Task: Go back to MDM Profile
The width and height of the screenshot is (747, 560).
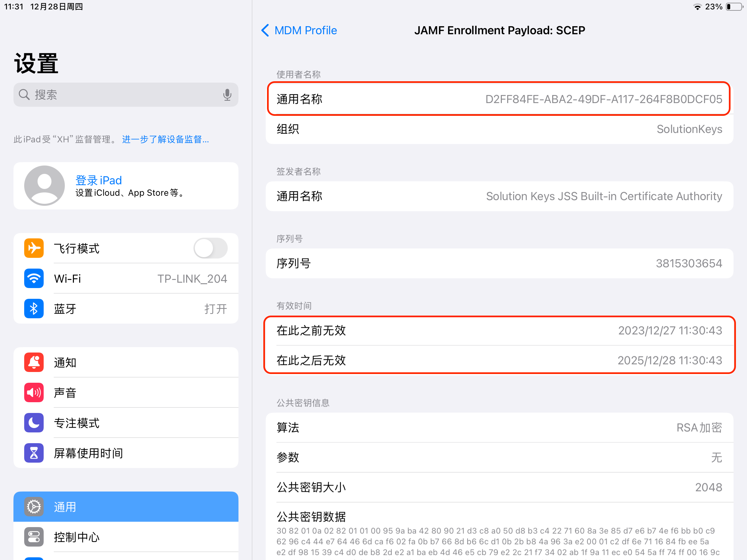Action: coord(299,30)
